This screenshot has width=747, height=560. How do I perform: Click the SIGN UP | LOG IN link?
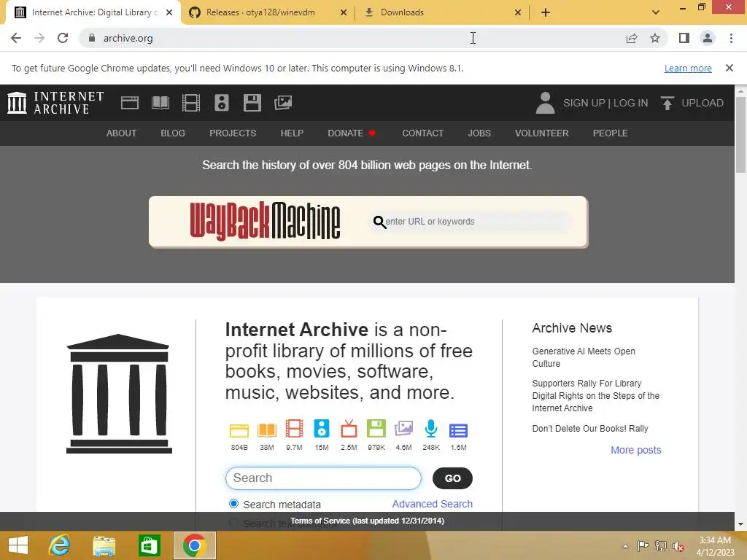[605, 103]
